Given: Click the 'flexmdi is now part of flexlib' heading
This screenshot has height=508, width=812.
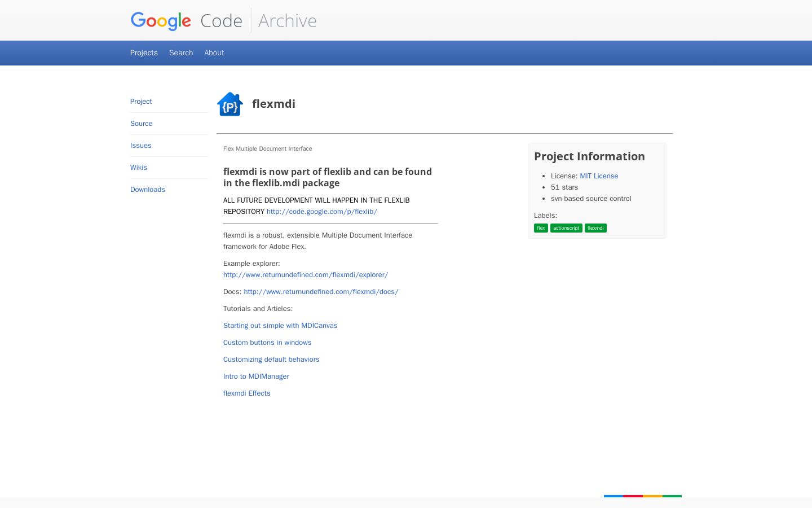Looking at the screenshot, I should 328,177.
